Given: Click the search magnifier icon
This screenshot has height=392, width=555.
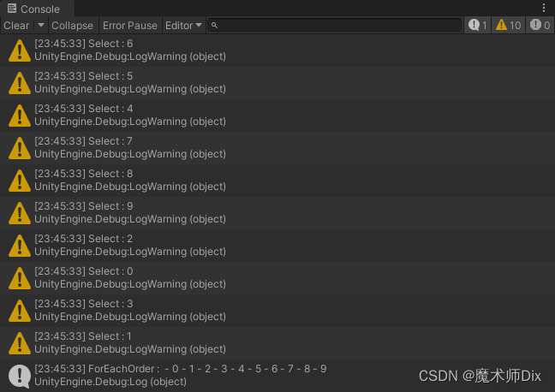Looking at the screenshot, I should (x=214, y=26).
